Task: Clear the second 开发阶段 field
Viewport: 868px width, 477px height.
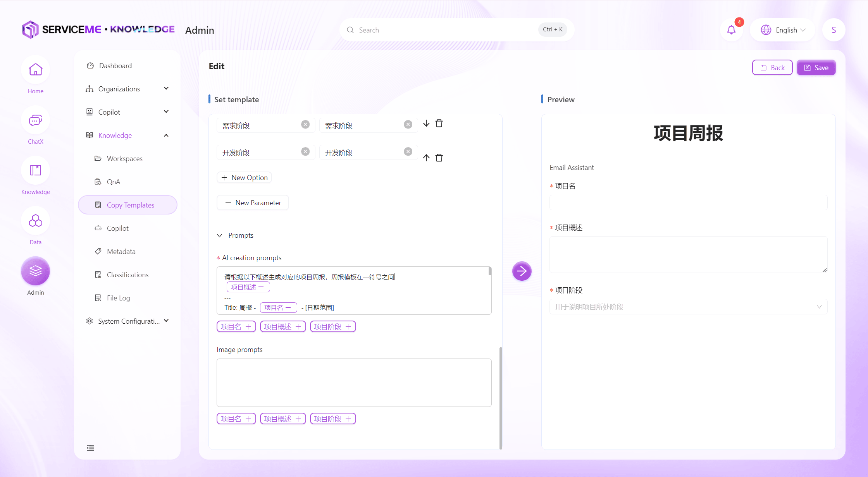Action: tap(408, 151)
